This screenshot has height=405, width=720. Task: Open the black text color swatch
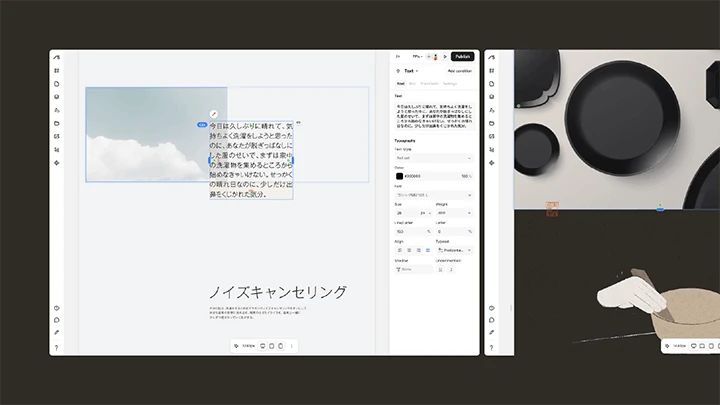click(399, 176)
